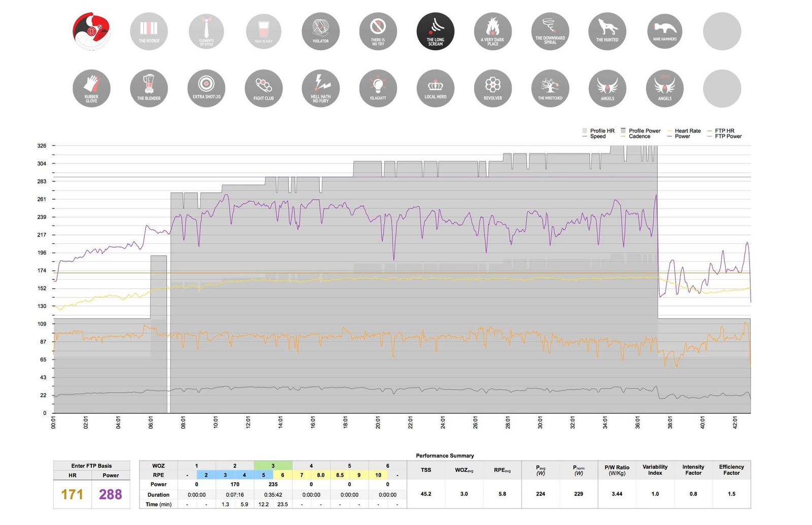Click the TSS column header
Screen dimensions: 812x525
(x=426, y=470)
